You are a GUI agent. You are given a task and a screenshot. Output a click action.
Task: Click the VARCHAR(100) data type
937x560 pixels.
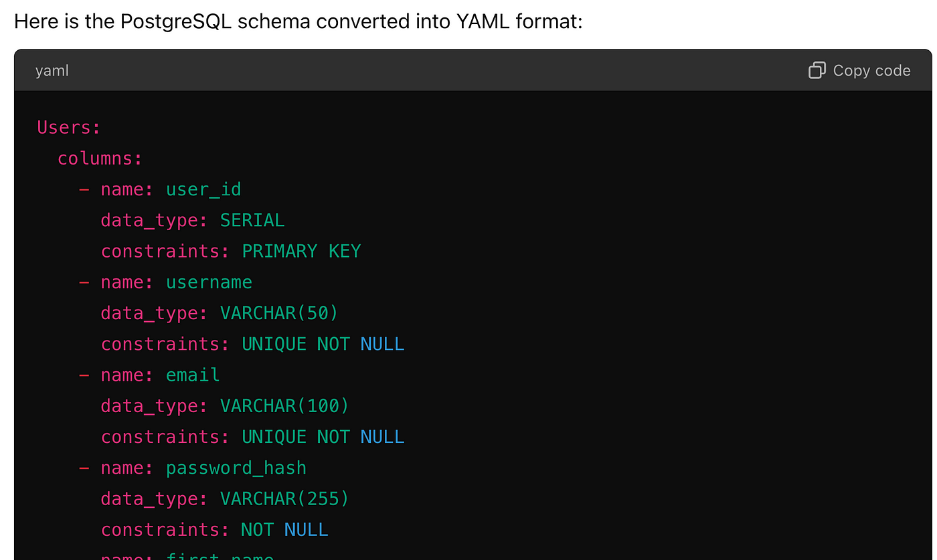[x=284, y=405]
